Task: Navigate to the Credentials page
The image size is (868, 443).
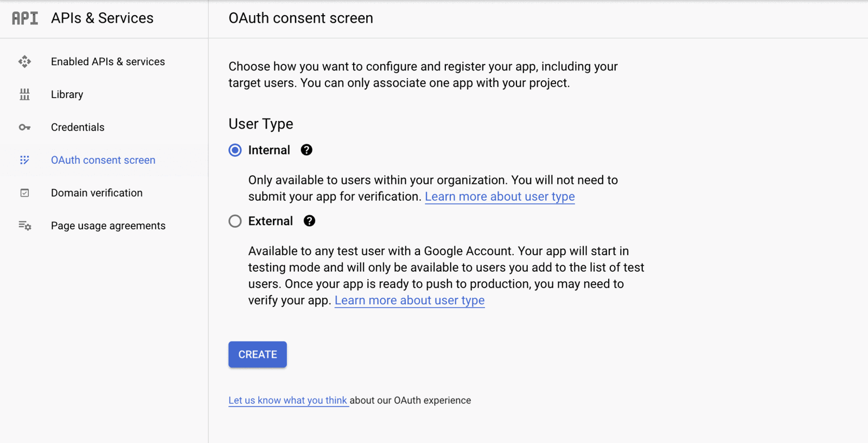Action: pos(78,127)
